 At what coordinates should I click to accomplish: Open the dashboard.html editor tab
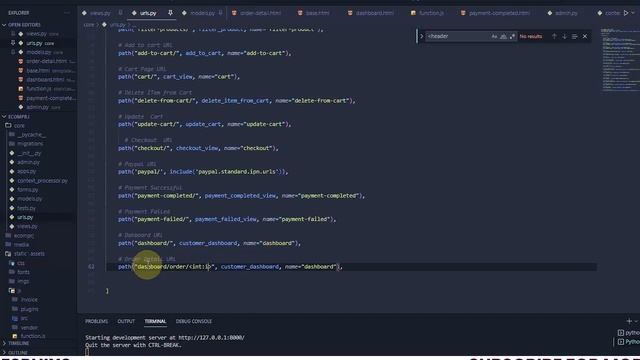tap(374, 13)
